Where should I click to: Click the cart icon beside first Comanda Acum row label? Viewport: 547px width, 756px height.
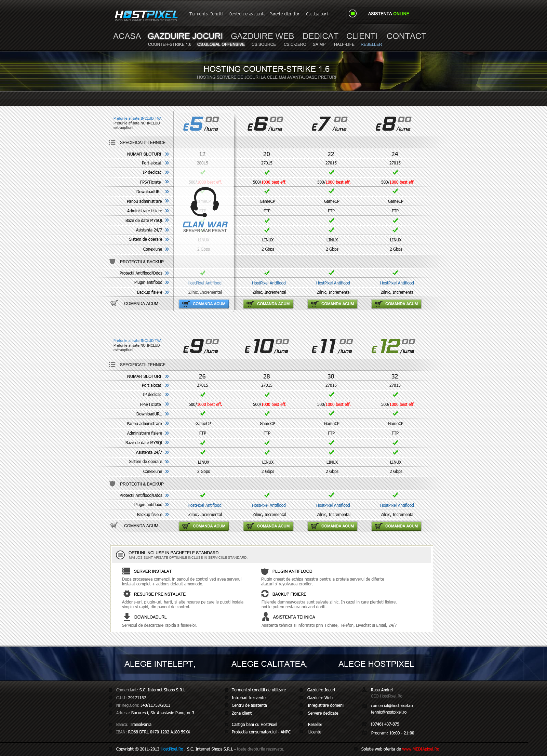coord(114,303)
